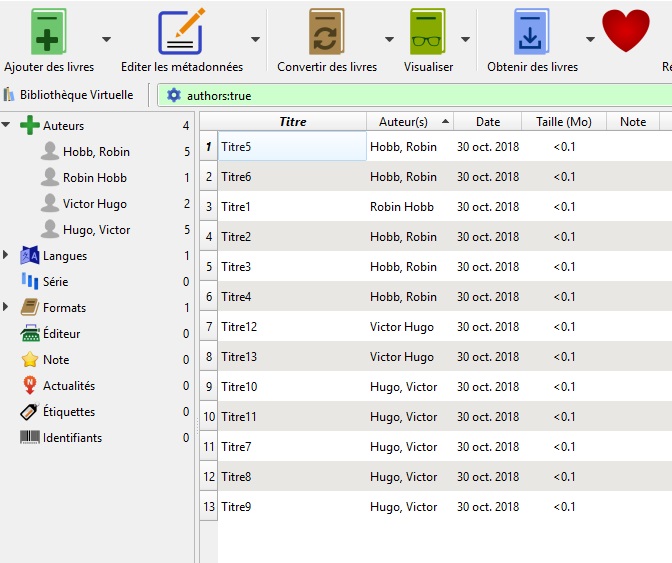Click the Ajouter des livres green book icon
The width and height of the screenshot is (672, 563).
pyautogui.click(x=48, y=32)
